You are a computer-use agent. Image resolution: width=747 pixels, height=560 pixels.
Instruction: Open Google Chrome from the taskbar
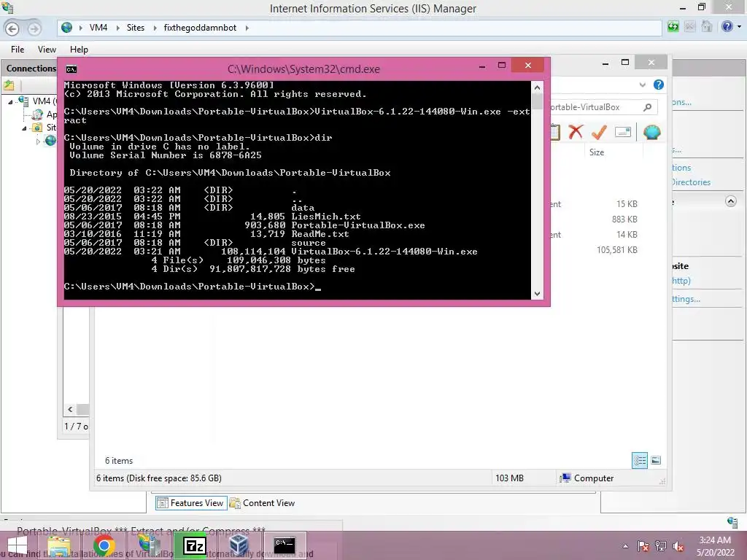[104, 546]
